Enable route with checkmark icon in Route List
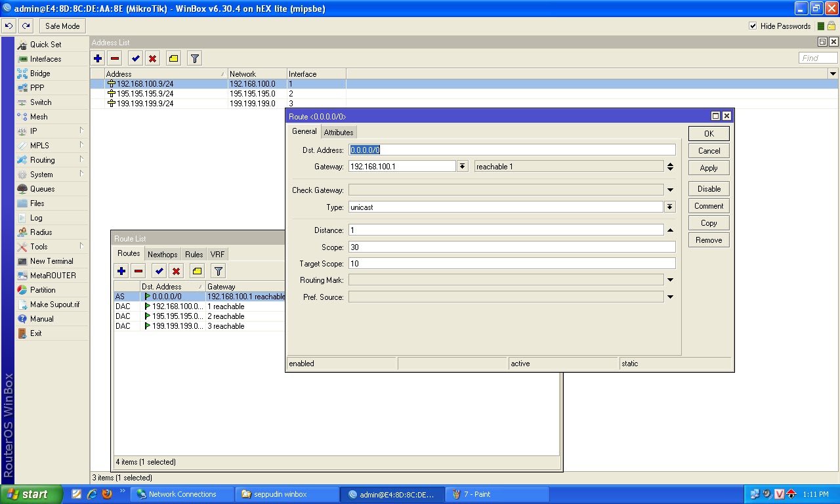The image size is (840, 504). coord(159,270)
